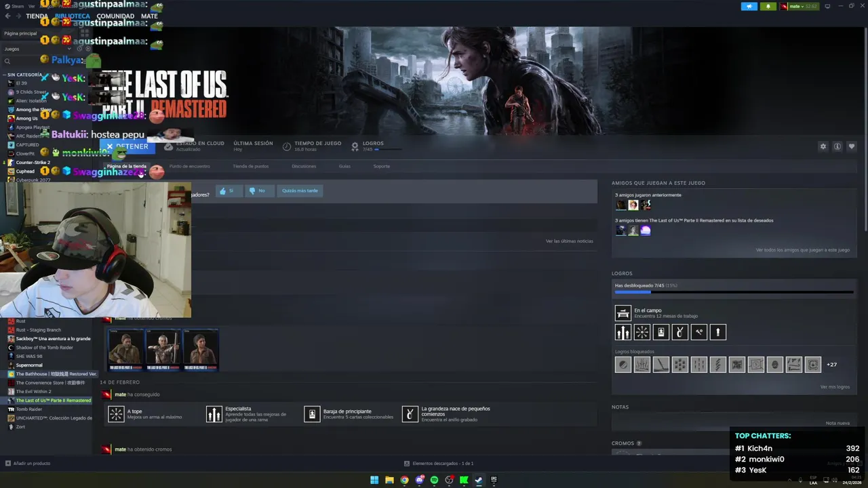Click the first locked achievement icon

tap(623, 365)
